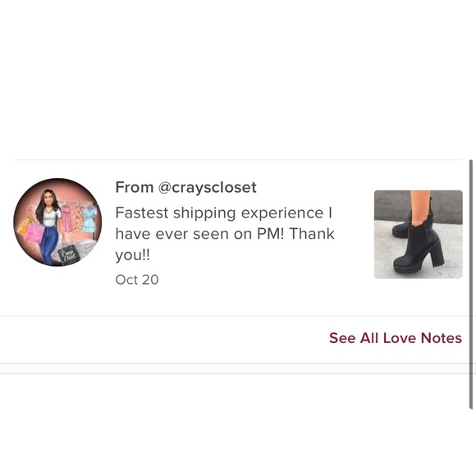
Task: Click the cartoon woman's face in avatar
Action: [x=48, y=199]
